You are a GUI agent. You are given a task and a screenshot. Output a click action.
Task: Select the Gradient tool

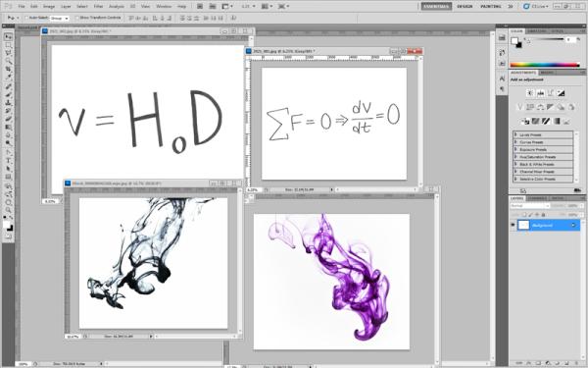coord(8,128)
